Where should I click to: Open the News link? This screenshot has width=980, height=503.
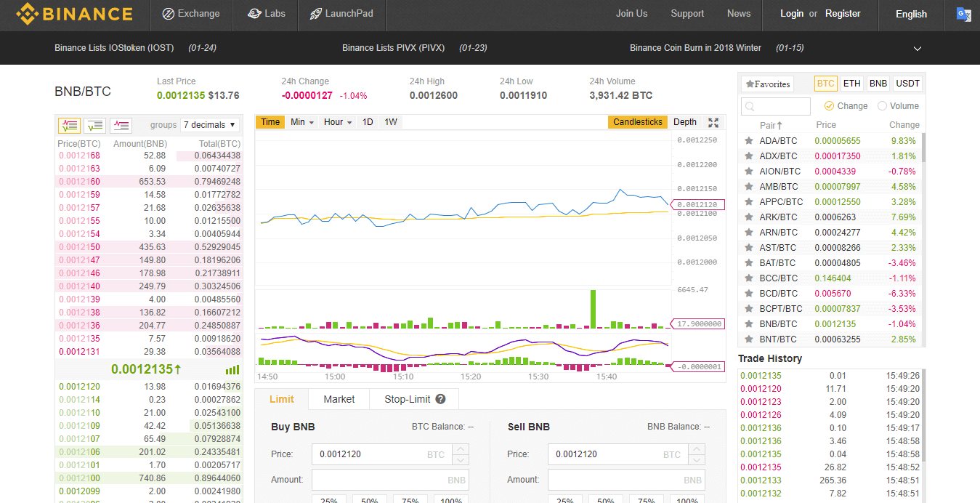click(739, 14)
